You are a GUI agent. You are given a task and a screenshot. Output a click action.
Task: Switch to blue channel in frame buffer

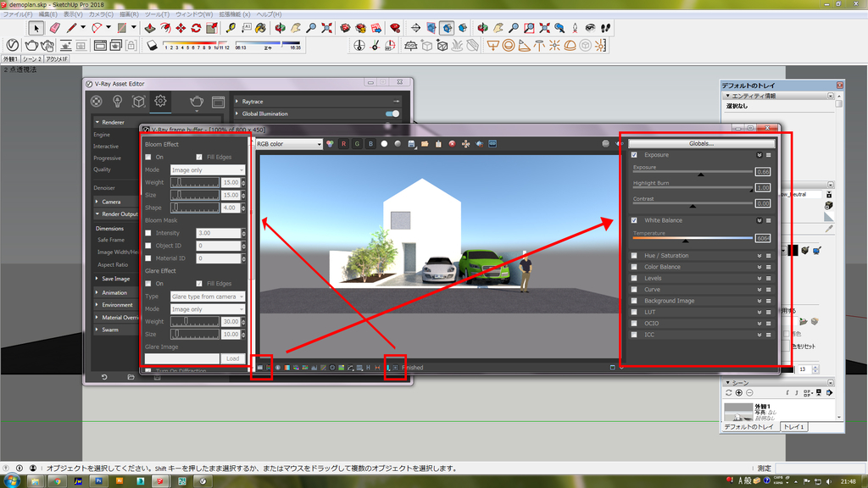(x=370, y=144)
